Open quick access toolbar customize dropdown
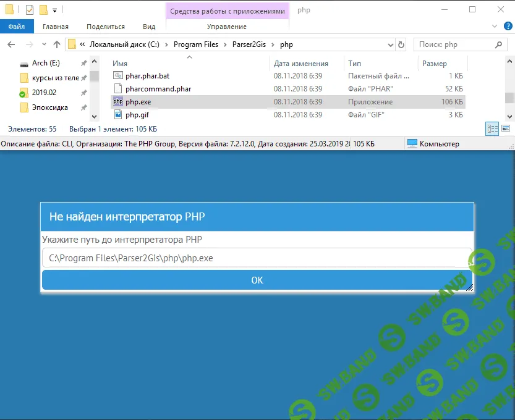The width and height of the screenshot is (515, 420). click(54, 10)
